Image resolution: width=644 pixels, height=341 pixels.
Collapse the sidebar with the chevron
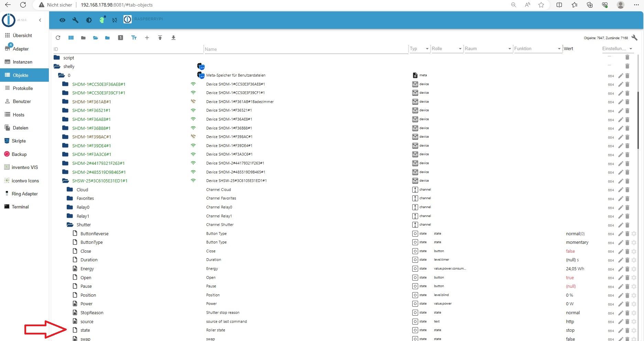[40, 20]
